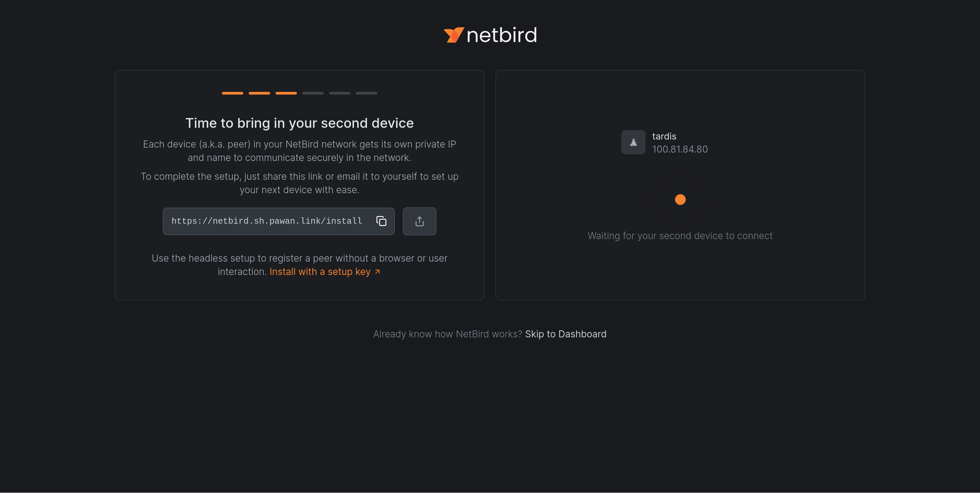The width and height of the screenshot is (980, 493).
Task: Open the share options via upload icon
Action: click(419, 221)
